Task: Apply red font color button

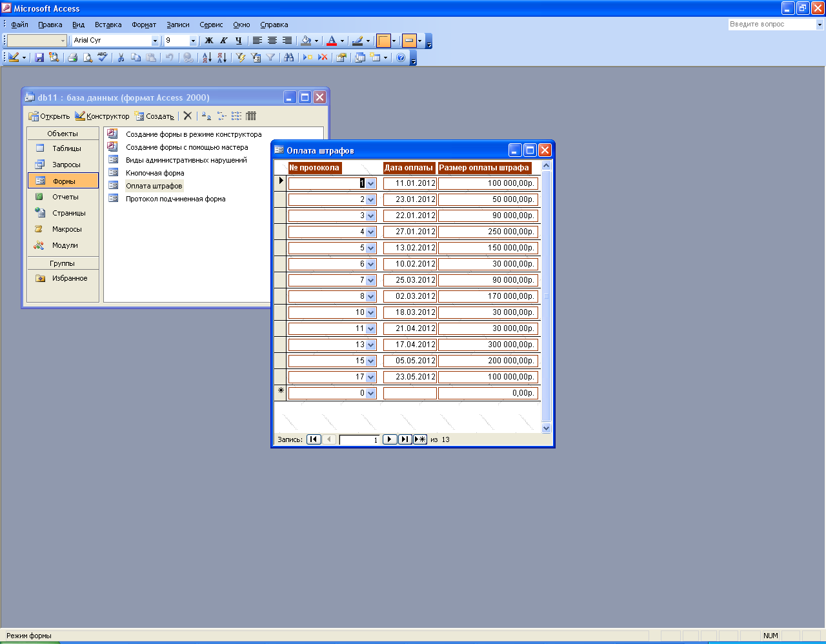Action: point(332,41)
